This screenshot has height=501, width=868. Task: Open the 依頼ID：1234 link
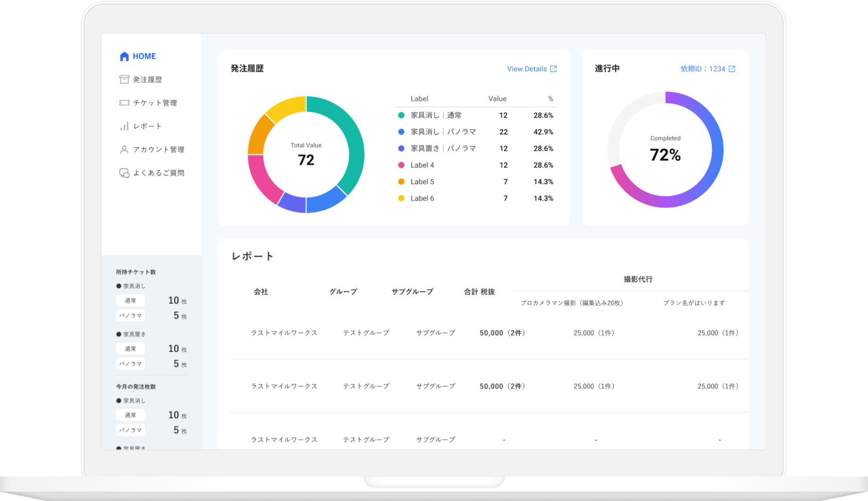click(703, 69)
